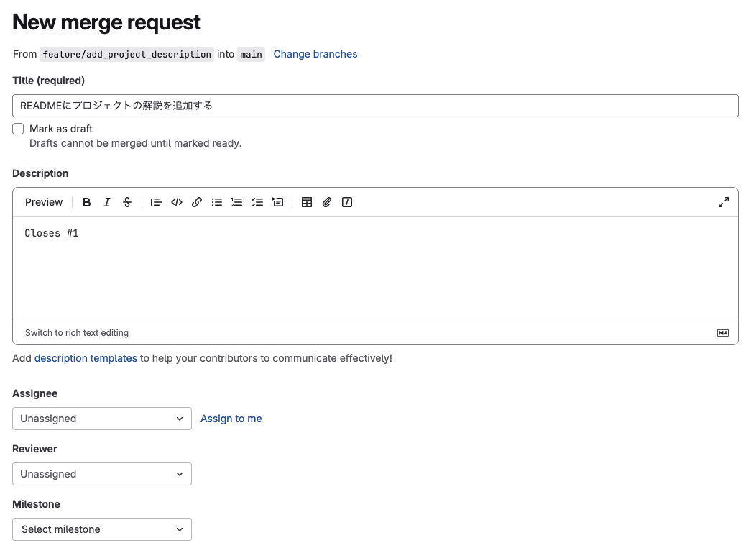Click the Assign to me link
Screen dimensions: 756x543
tap(231, 419)
